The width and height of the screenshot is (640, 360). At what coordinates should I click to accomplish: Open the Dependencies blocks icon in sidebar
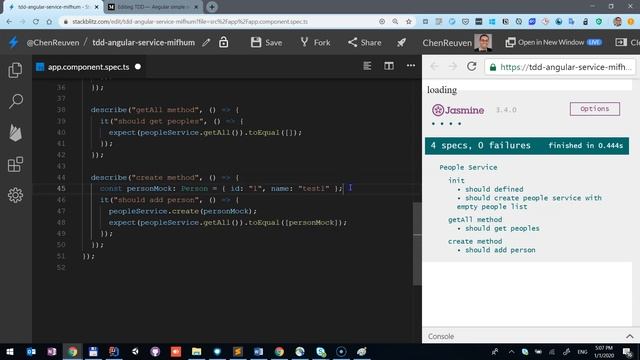coord(16,164)
